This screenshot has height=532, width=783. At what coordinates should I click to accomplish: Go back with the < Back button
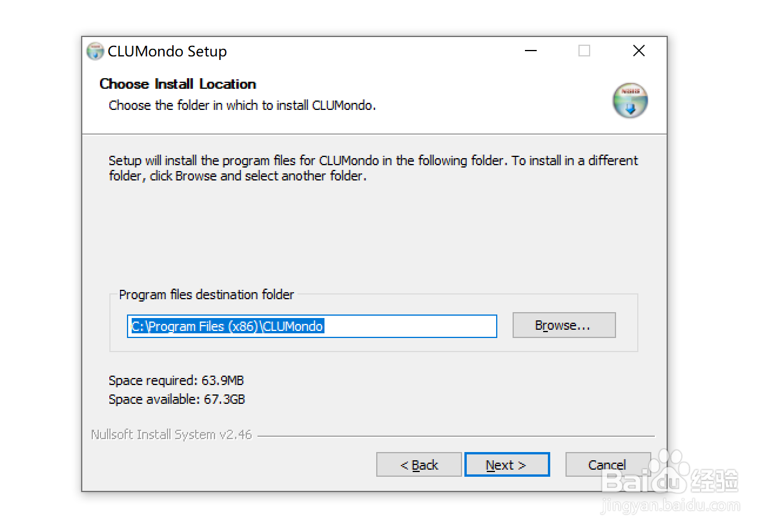(419, 465)
